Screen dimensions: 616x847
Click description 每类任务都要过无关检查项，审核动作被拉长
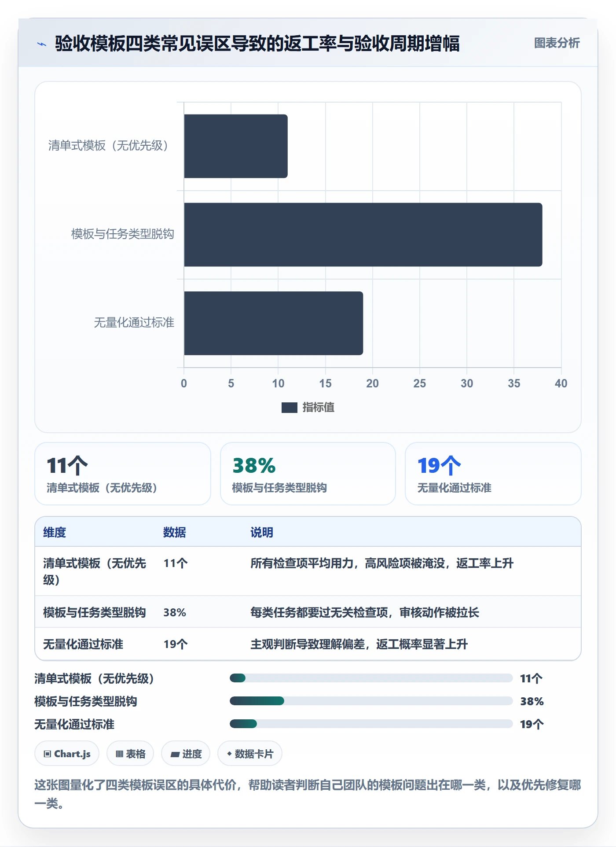pyautogui.click(x=365, y=612)
